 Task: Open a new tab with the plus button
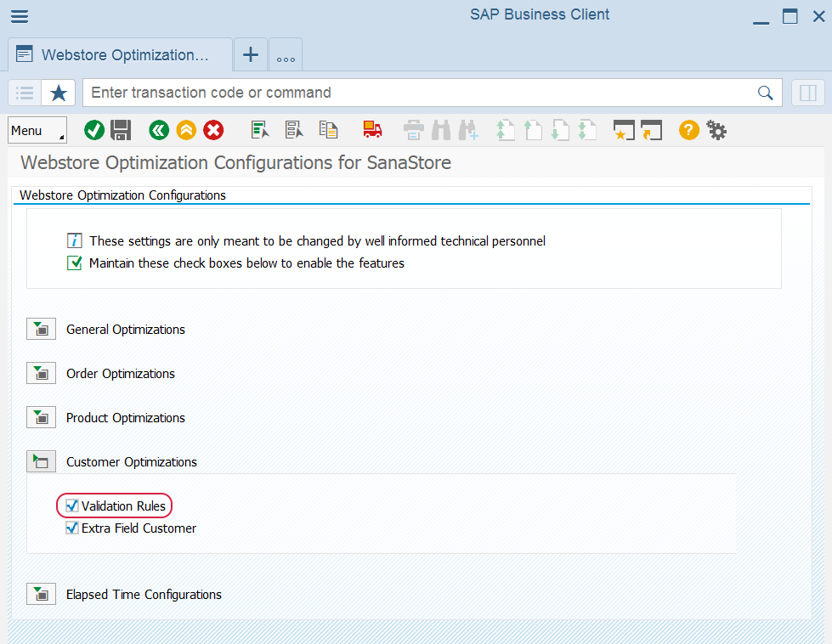[x=251, y=54]
